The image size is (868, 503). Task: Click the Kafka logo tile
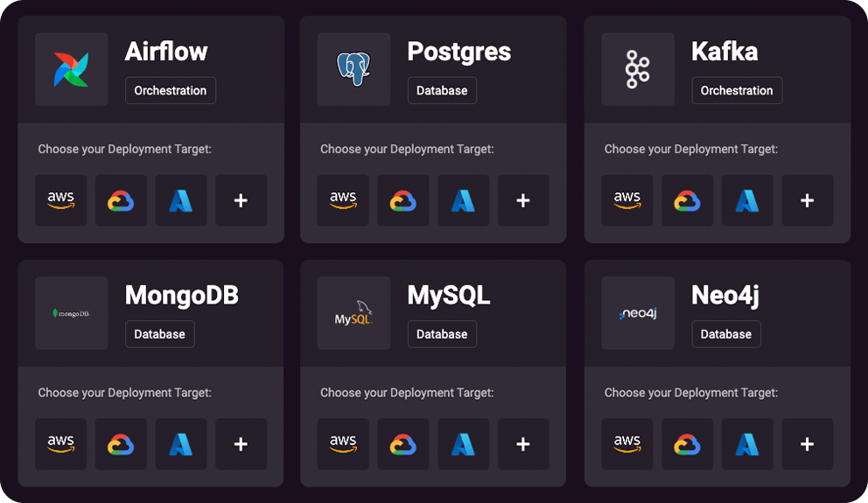pos(638,69)
